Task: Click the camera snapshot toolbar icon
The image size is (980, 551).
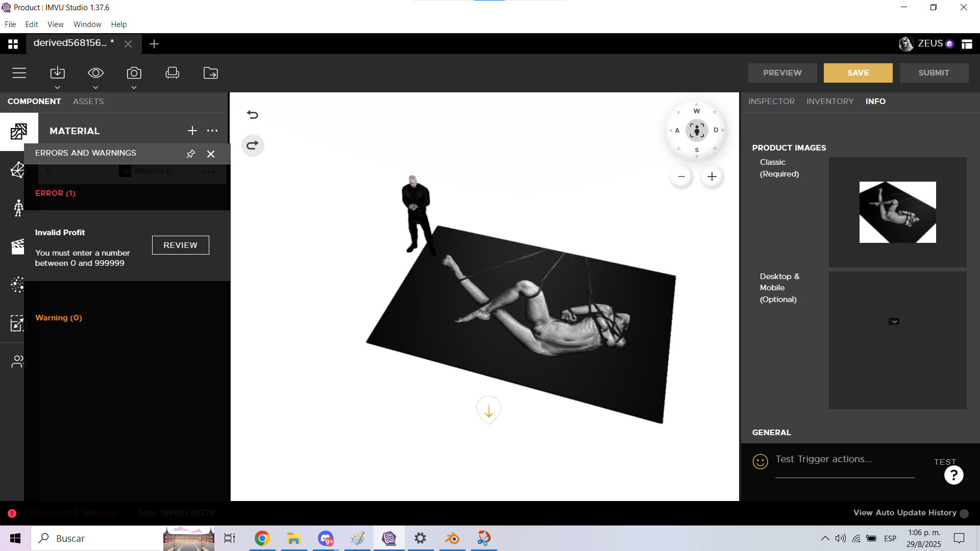Action: tap(134, 73)
